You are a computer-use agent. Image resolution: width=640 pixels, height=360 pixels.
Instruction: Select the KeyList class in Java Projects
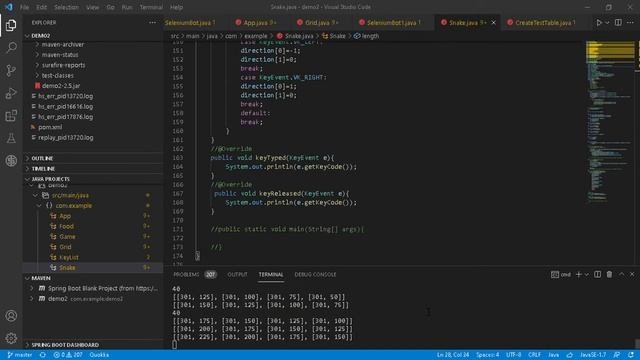click(69, 257)
